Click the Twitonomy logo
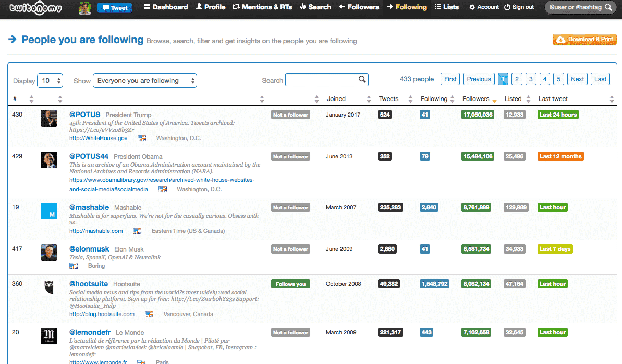The height and width of the screenshot is (364, 622). (36, 8)
